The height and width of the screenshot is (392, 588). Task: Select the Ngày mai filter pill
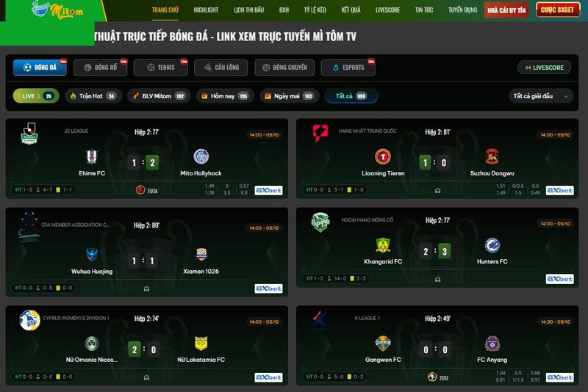point(289,96)
